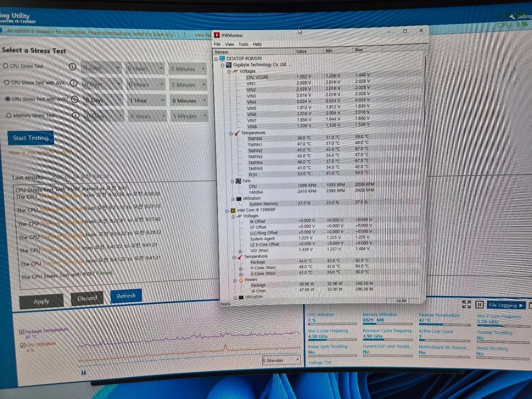Expand the P-Cores (Max) tree node

[x=240, y=269]
